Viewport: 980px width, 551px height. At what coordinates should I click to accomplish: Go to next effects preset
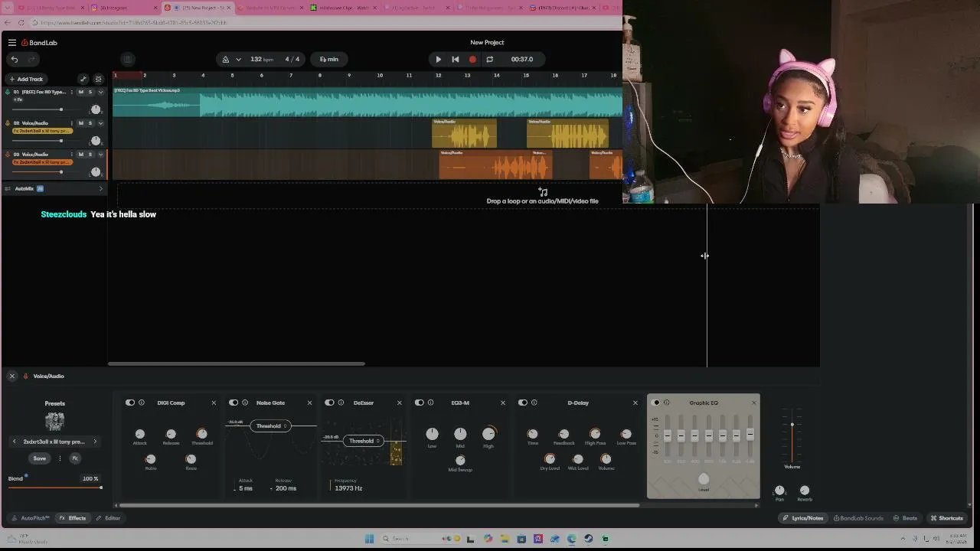pos(95,442)
